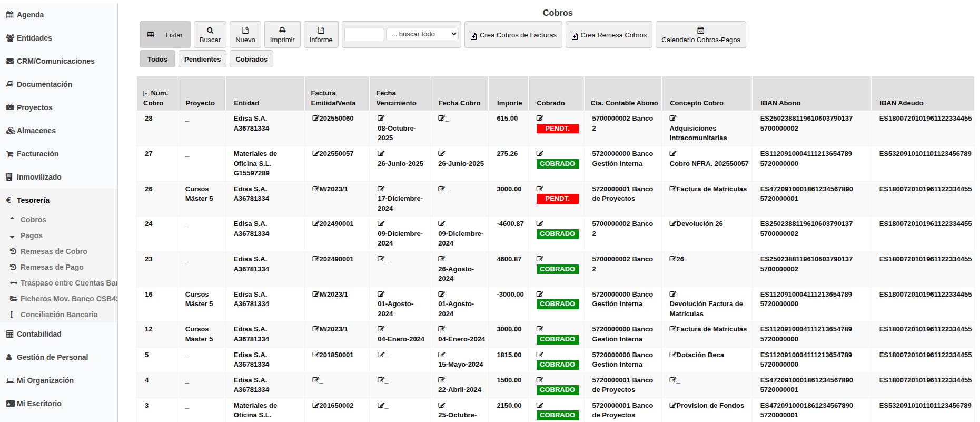The image size is (980, 422).
Task: Expand the Contabilidad sidebar menu
Action: pos(39,334)
